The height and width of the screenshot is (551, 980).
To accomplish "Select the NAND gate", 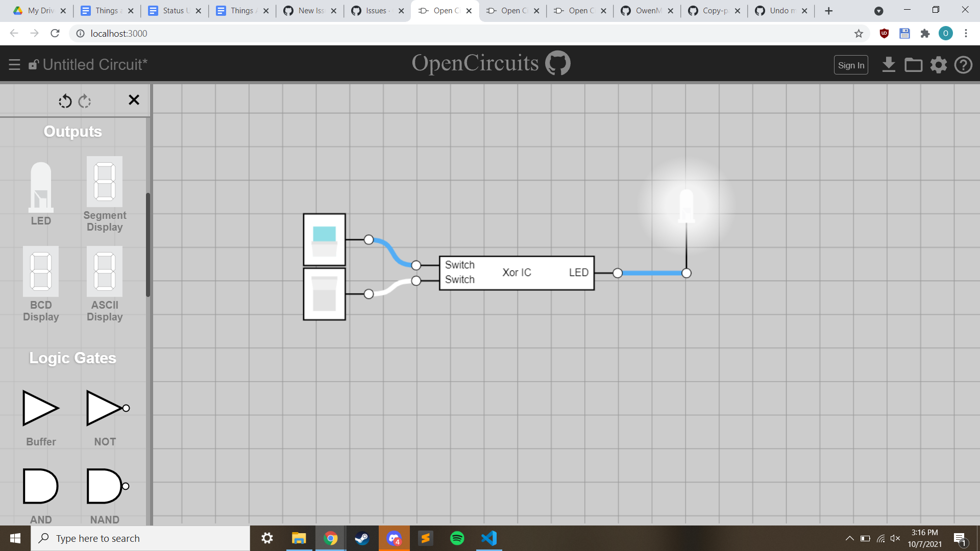I will coord(104,486).
